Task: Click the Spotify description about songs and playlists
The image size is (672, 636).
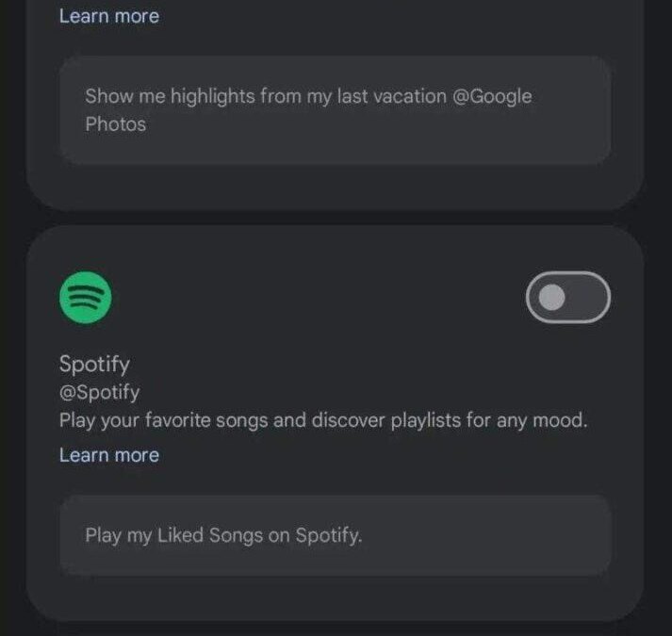Action: pos(322,420)
